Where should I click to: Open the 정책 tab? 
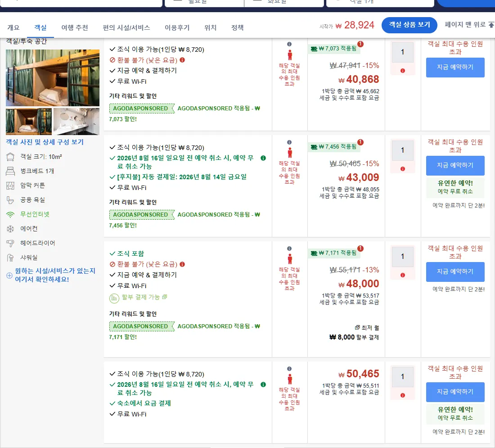click(238, 27)
